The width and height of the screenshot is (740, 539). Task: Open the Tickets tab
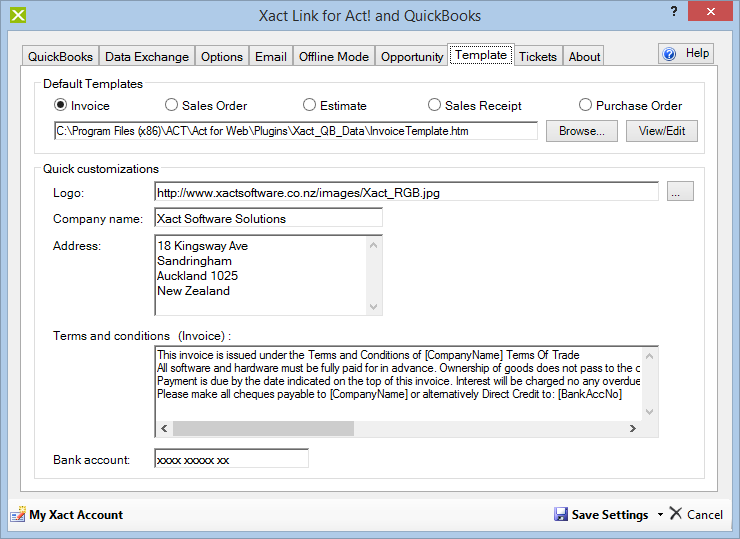coord(538,56)
